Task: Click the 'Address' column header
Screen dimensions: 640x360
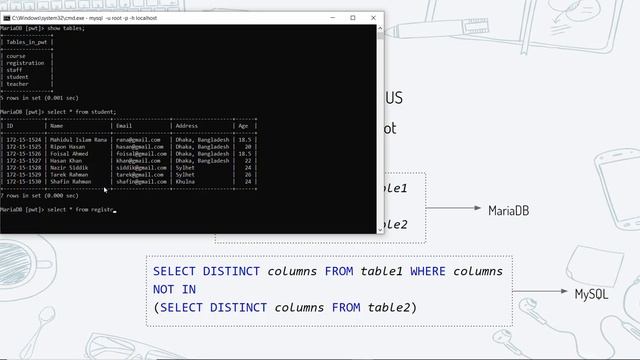Action: point(187,126)
